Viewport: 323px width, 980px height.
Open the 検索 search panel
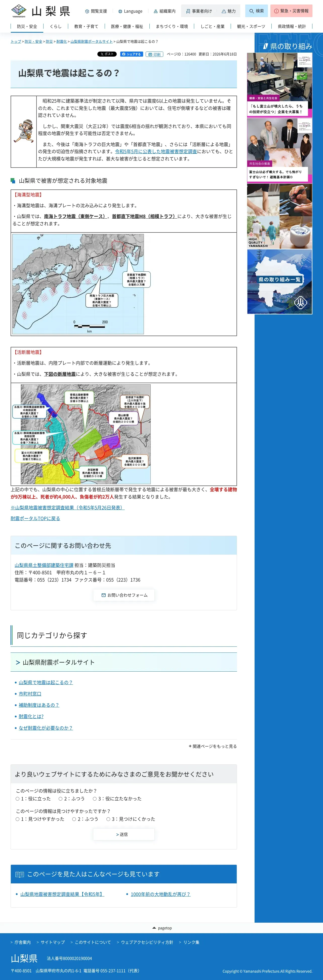pyautogui.click(x=256, y=11)
